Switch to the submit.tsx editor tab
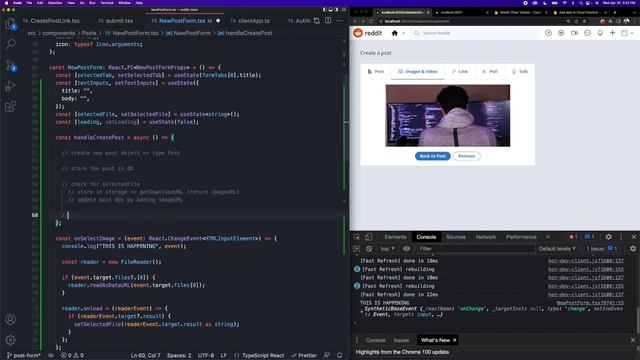This screenshot has width=640, height=360. (x=116, y=20)
